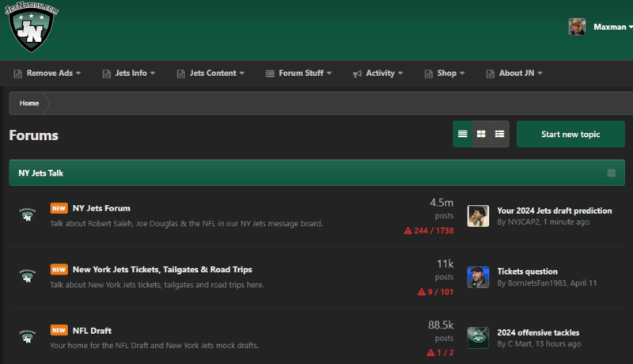Click NEW badge beside NY Jets Forum
Viewport: 633px width, 364px height.
[59, 208]
